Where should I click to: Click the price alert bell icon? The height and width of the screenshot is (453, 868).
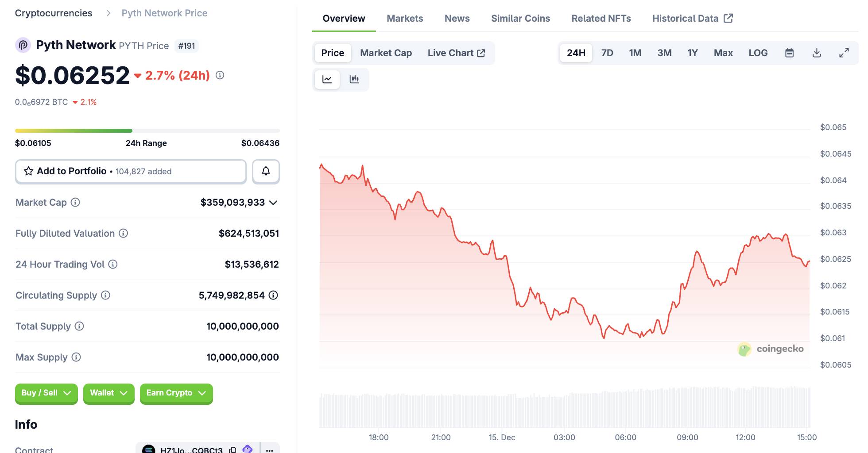(266, 171)
